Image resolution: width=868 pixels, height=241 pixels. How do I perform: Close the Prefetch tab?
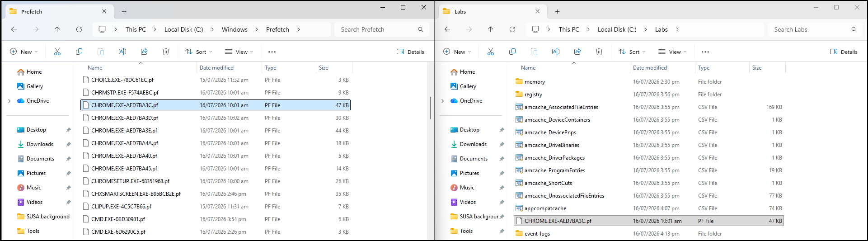click(x=104, y=11)
